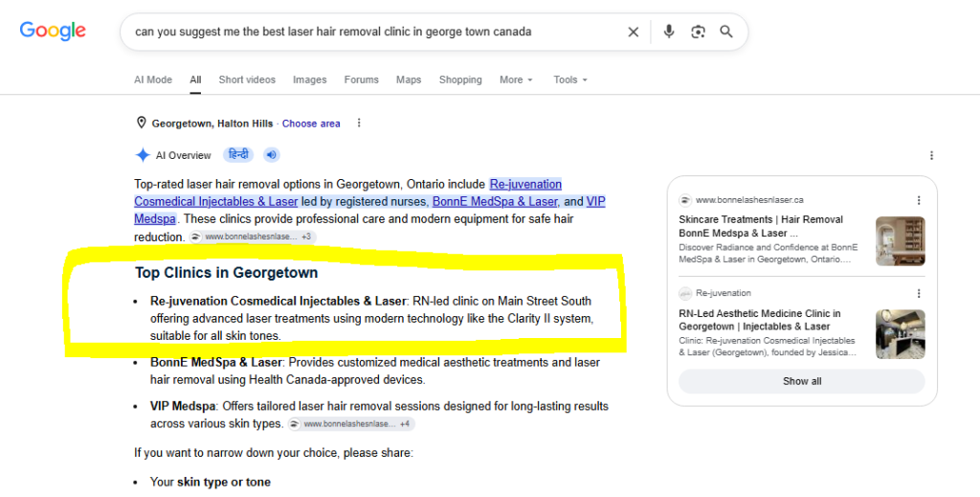Click 'www.bonnelashesnlaser.ca' in the source card
This screenshot has width=980, height=497.
[749, 200]
